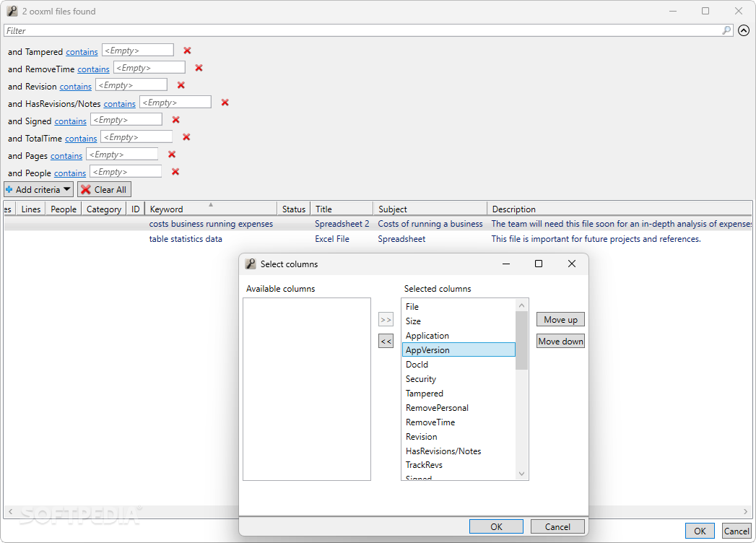Collapse the filter criteria panel
Screen dimensions: 756x543
(x=744, y=30)
